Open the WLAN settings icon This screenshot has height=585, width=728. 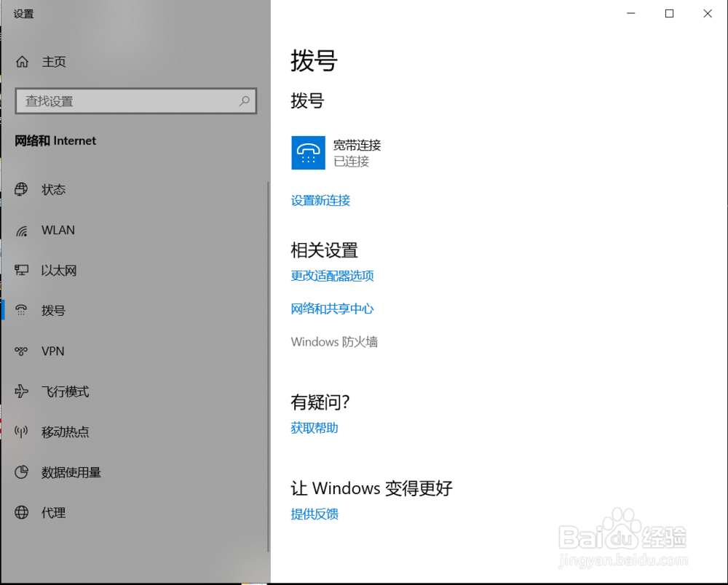coord(22,230)
